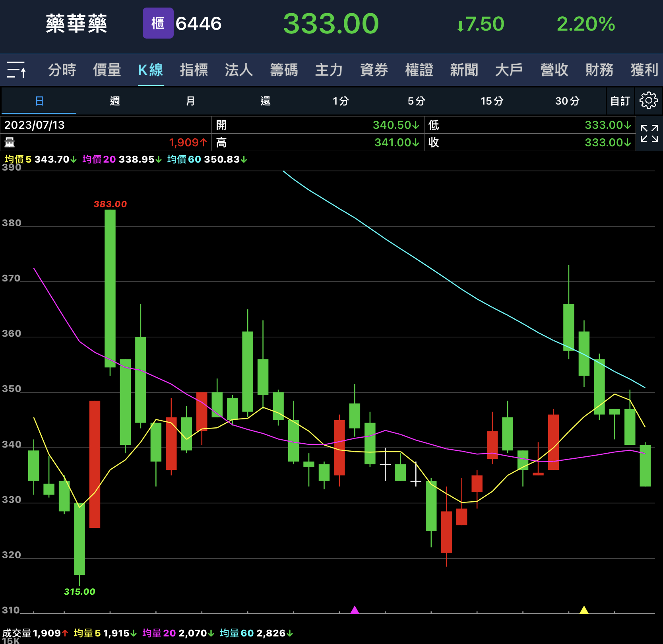Tap date 2023/07/13
The height and width of the screenshot is (644, 663).
pyautogui.click(x=35, y=125)
